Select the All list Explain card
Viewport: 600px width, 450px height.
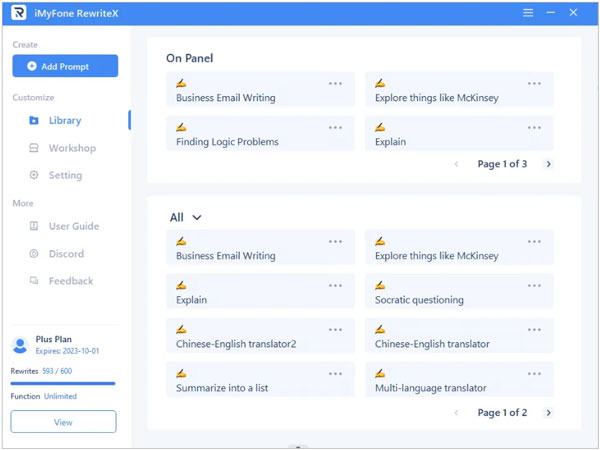[x=261, y=292]
